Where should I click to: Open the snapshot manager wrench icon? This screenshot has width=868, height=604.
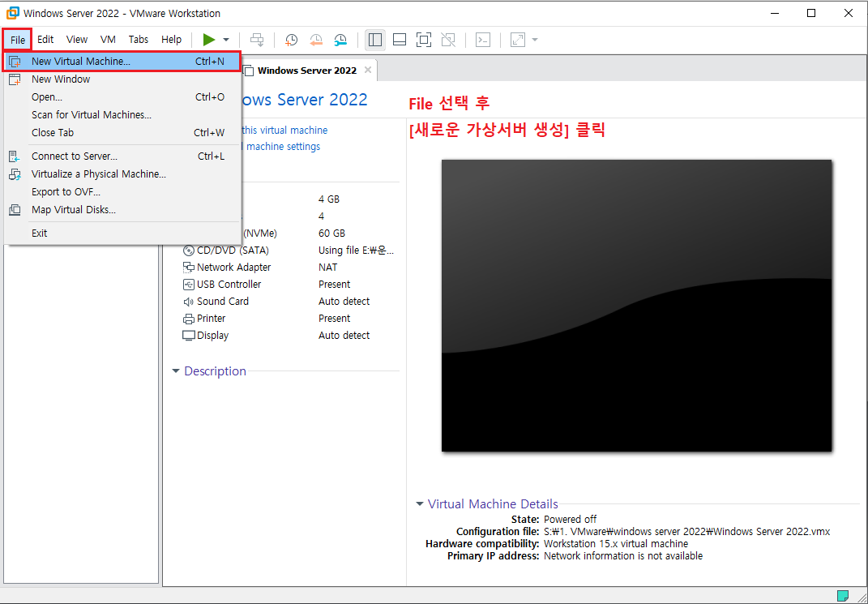pyautogui.click(x=340, y=40)
